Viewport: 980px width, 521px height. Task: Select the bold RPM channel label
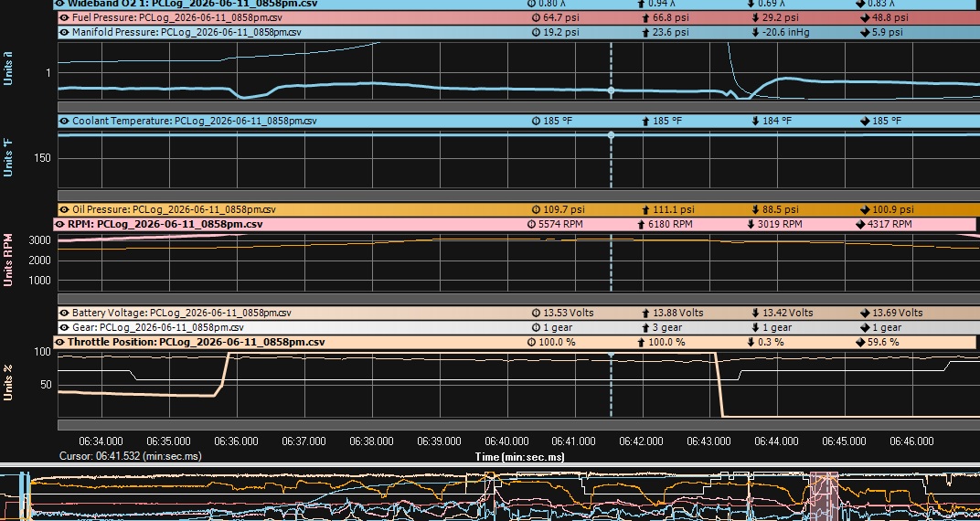[165, 224]
